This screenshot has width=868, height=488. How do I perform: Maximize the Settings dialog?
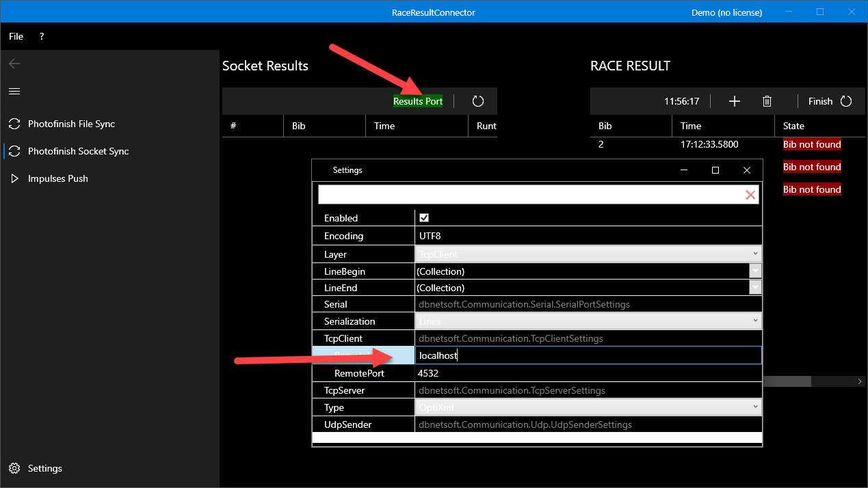click(x=715, y=170)
